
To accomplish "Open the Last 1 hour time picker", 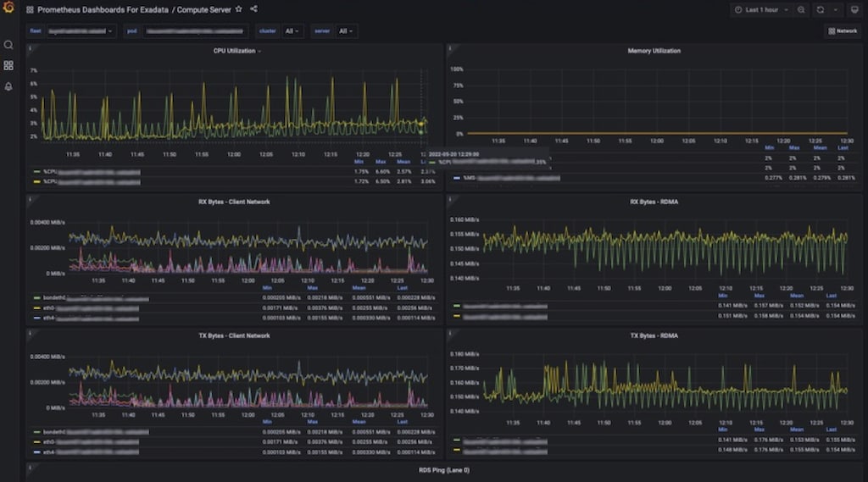I will click(760, 9).
